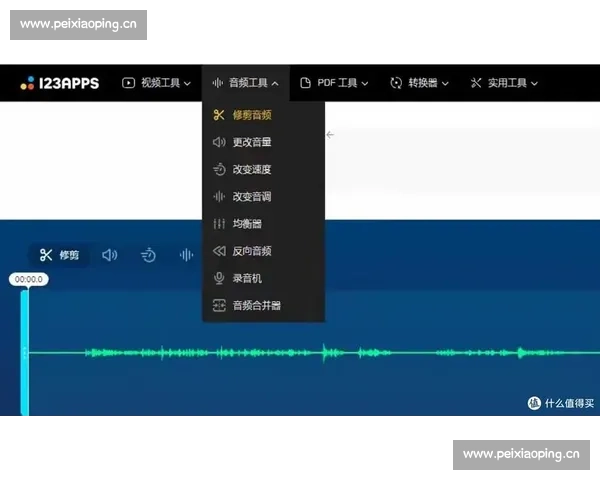Viewport: 600px width, 480px height.
Task: Expand the PDF 工具 dropdown
Action: click(334, 83)
